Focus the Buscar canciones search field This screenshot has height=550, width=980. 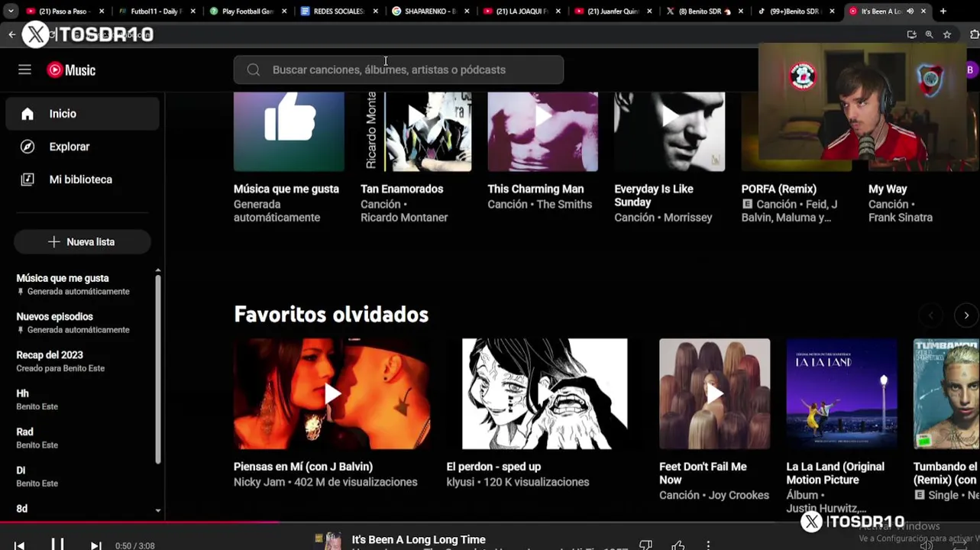click(399, 70)
